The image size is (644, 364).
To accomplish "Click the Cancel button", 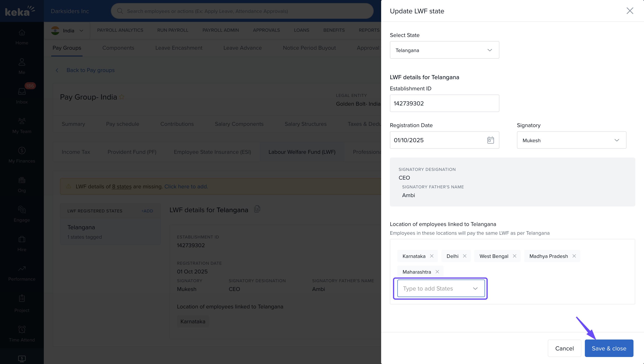I will pyautogui.click(x=564, y=348).
